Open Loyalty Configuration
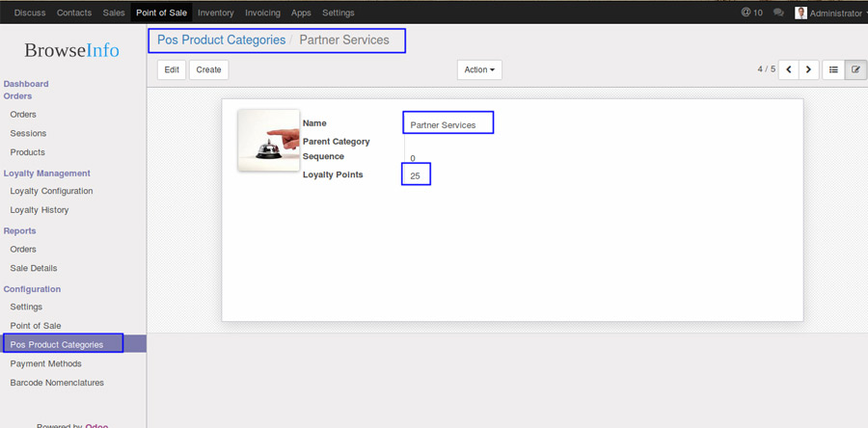This screenshot has height=428, width=868. coord(51,191)
